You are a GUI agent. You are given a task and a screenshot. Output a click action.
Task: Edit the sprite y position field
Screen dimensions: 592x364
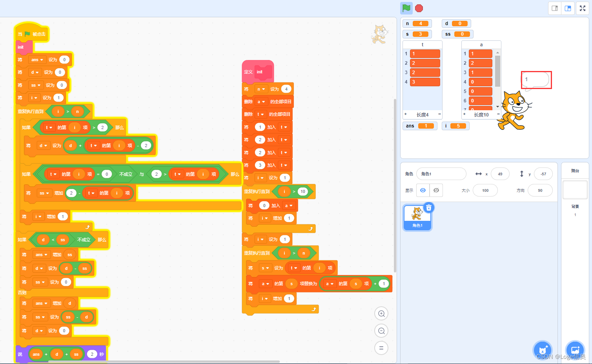coord(543,174)
